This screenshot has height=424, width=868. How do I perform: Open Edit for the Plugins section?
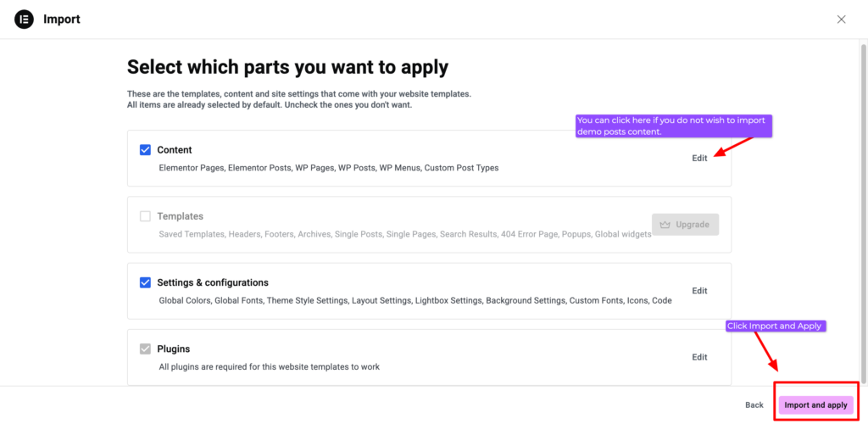(699, 357)
